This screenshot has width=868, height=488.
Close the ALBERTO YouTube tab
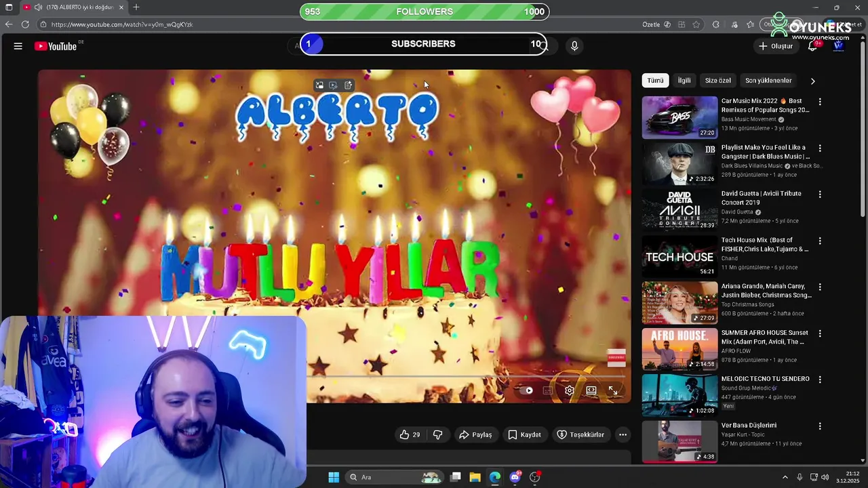(121, 7)
